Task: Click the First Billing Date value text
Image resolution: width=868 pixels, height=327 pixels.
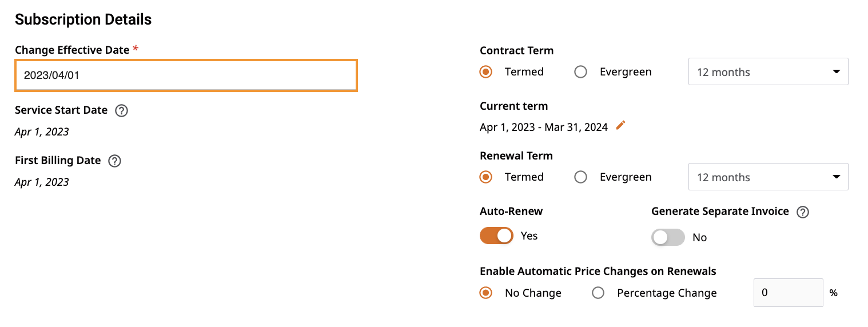Action: tap(42, 182)
